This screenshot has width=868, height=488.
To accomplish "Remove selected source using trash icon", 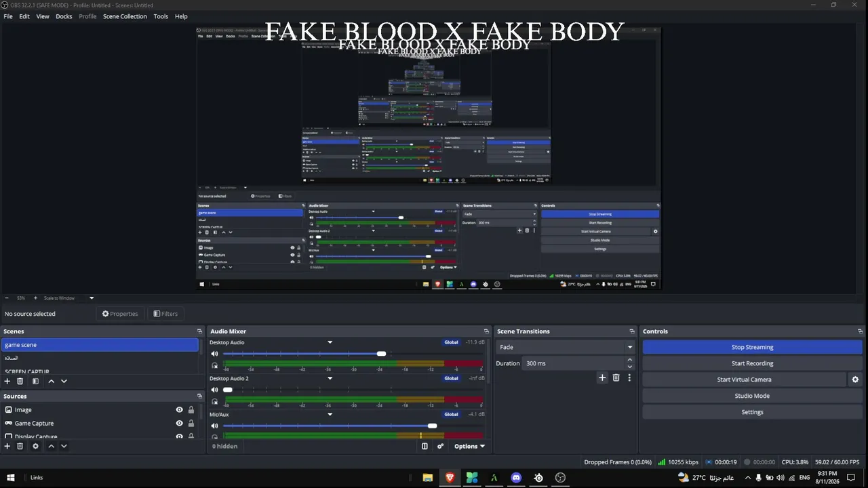I will point(20,446).
